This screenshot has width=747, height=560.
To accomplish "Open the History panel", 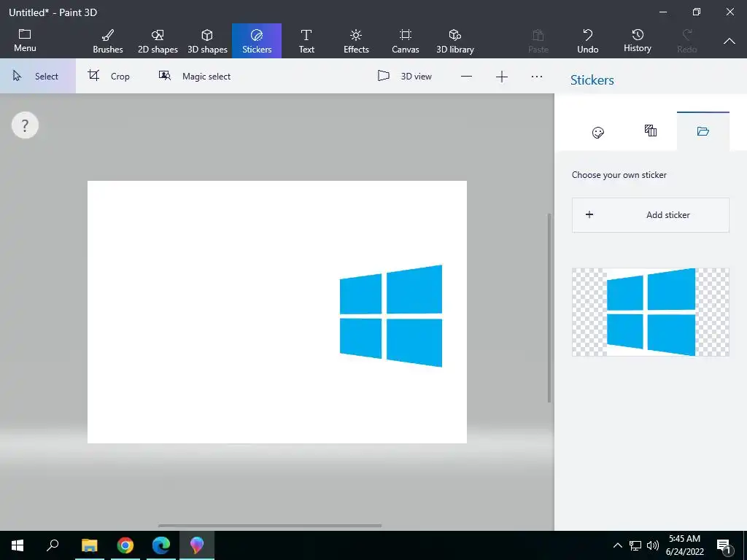I will [x=638, y=41].
